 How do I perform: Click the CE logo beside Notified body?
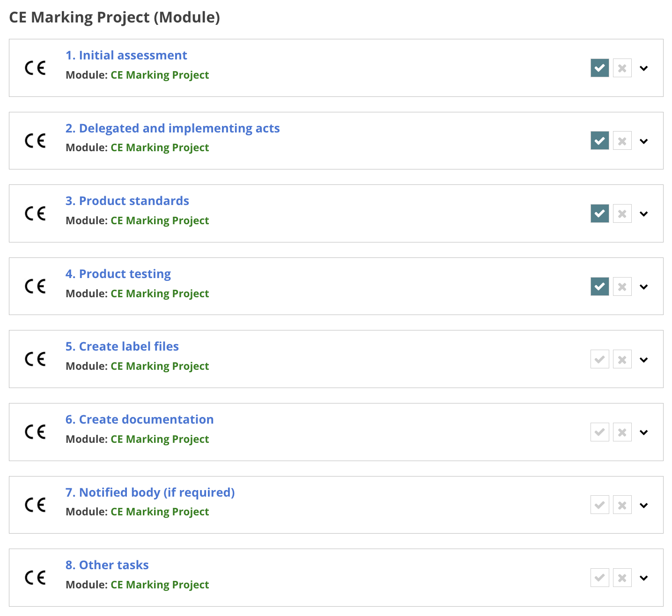coord(35,505)
